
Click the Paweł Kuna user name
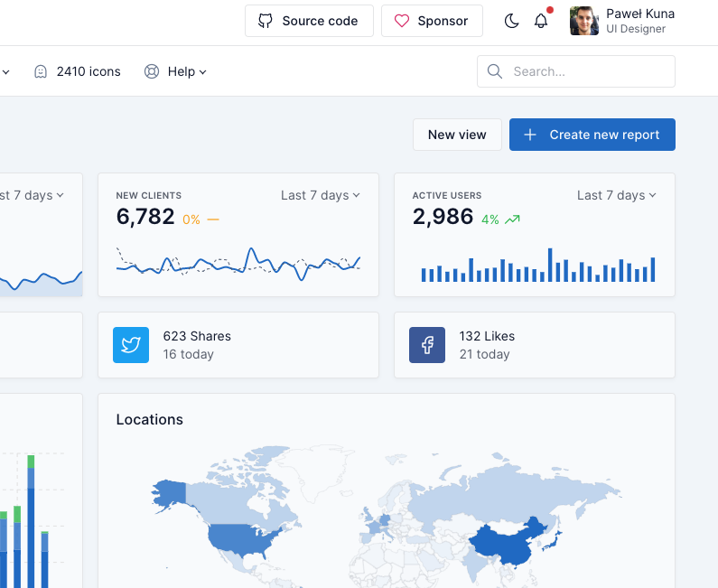[x=640, y=14]
